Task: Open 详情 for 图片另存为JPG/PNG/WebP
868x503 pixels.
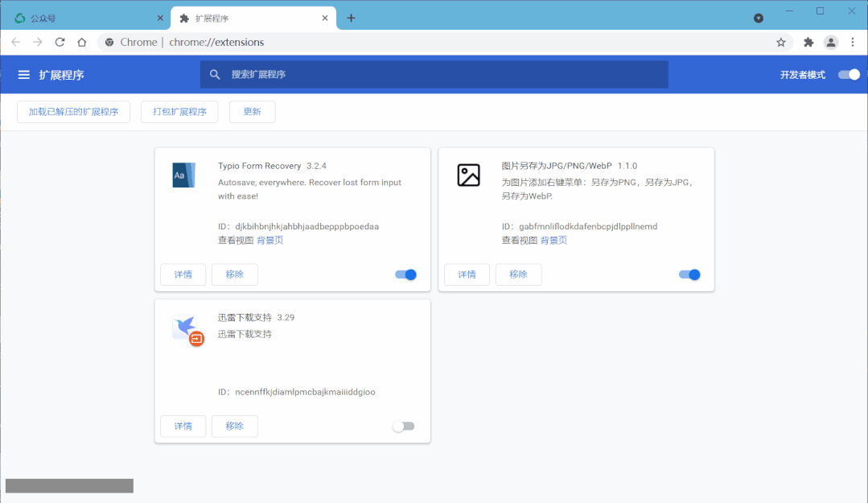Action: click(x=467, y=274)
